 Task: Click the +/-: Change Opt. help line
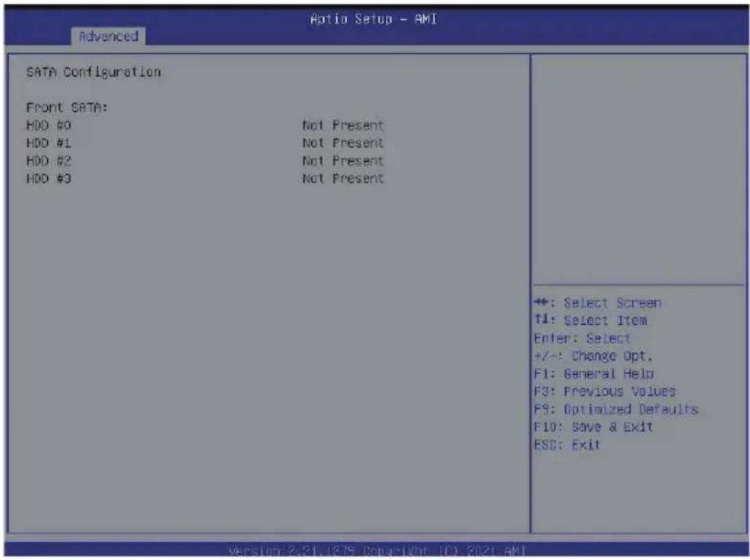[593, 356]
